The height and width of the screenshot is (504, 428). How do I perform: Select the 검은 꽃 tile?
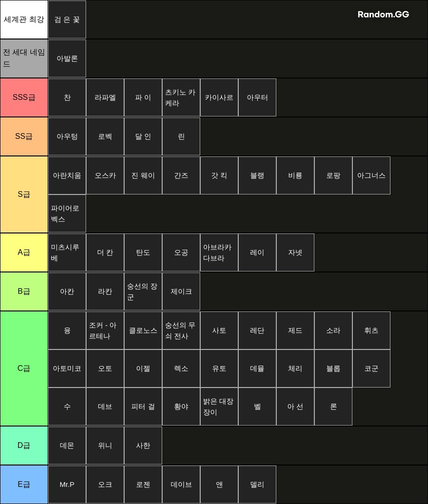coord(67,19)
